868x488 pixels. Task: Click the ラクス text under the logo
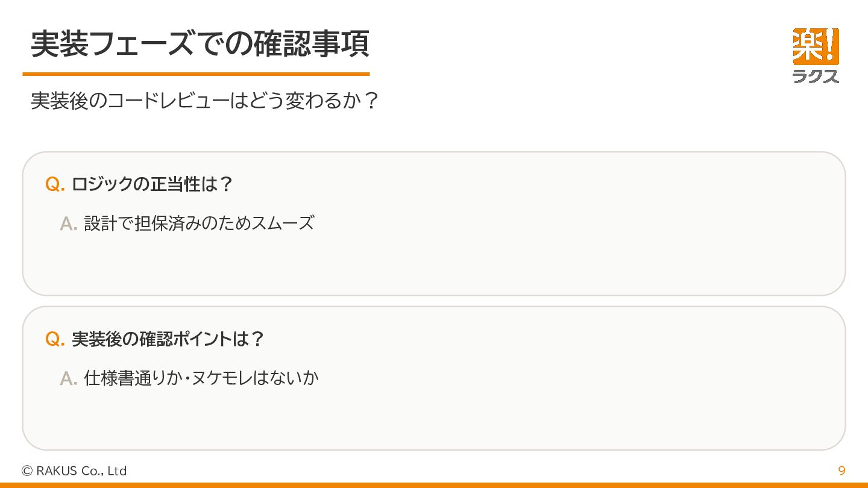816,76
